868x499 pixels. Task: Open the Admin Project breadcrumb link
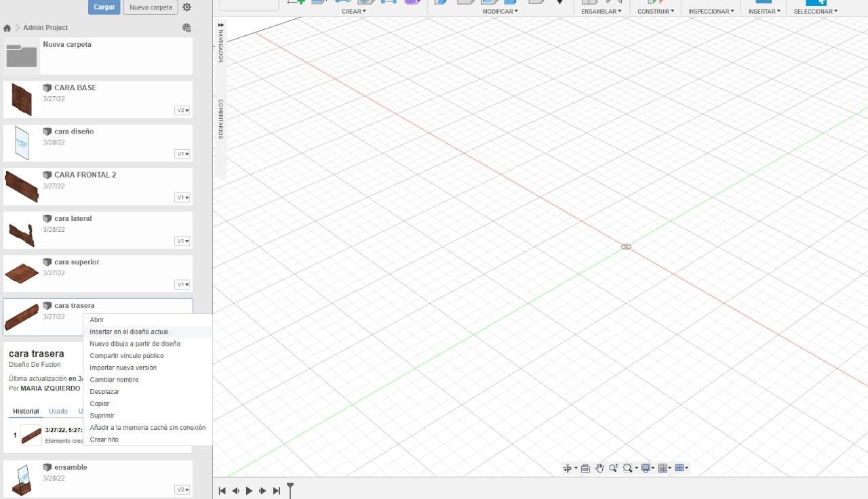(45, 28)
